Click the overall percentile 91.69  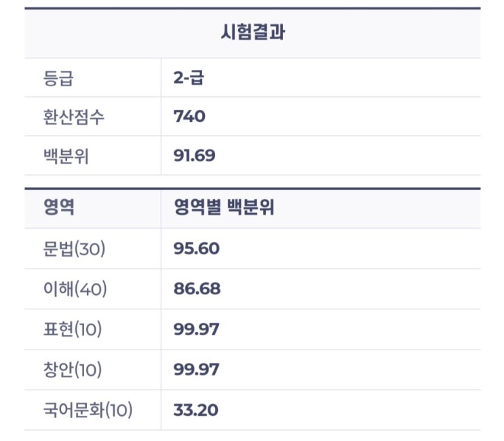(194, 156)
